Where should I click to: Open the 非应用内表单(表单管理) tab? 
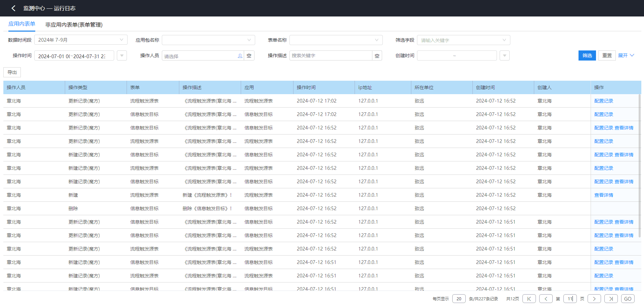coord(74,25)
